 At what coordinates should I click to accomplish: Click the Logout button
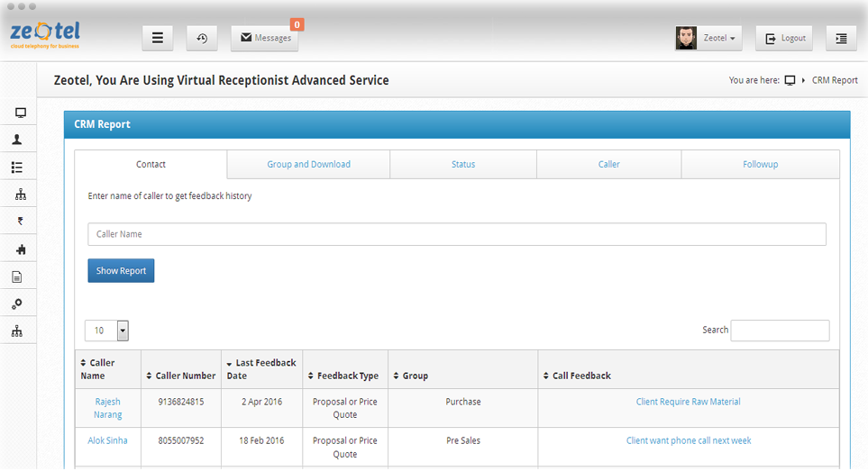(x=784, y=38)
